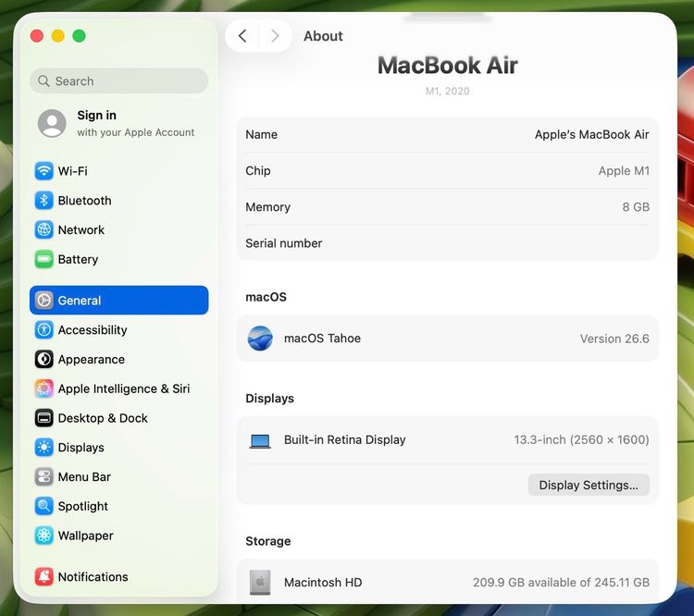This screenshot has width=694, height=616.
Task: Select Menu Bar label
Action: (x=84, y=476)
